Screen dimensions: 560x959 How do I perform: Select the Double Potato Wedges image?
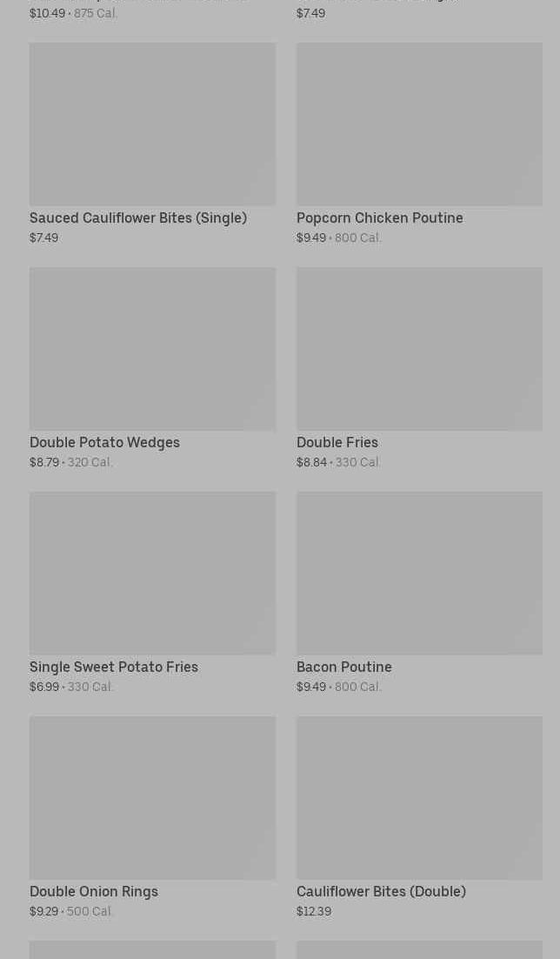(x=152, y=349)
